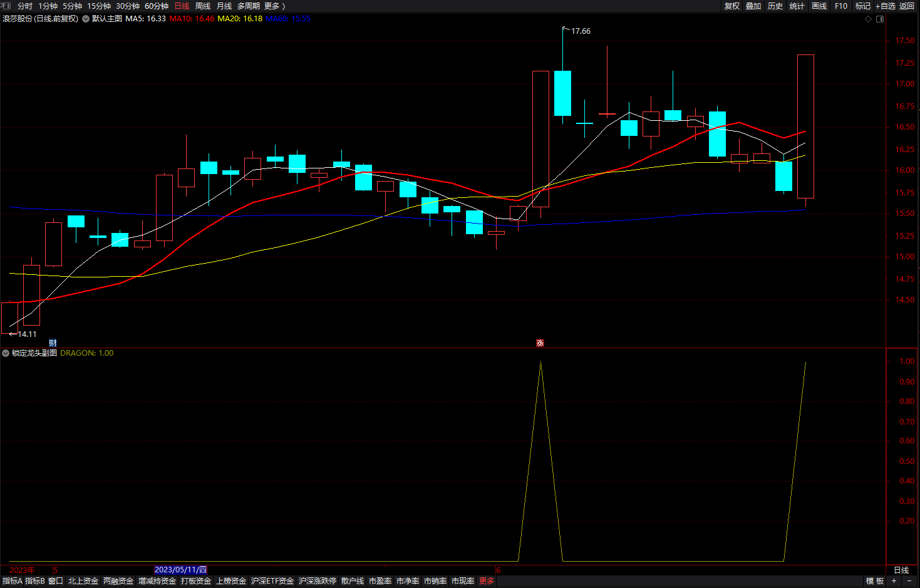Click the MA10: 16.46 label
The width and height of the screenshot is (920, 588).
click(192, 19)
